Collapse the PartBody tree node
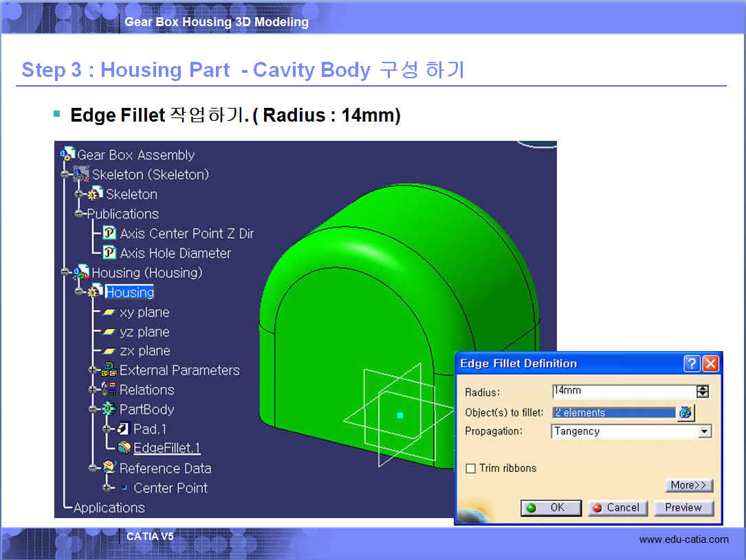The width and height of the screenshot is (746, 560). point(93,410)
